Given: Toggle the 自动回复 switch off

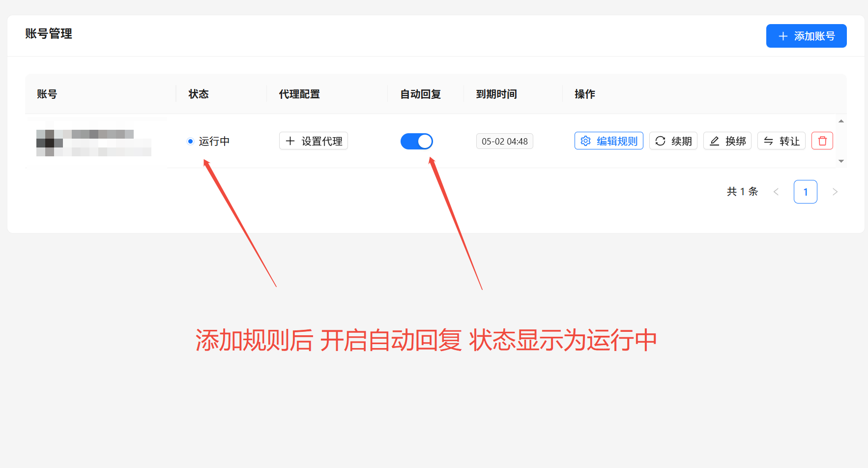Looking at the screenshot, I should [417, 142].
